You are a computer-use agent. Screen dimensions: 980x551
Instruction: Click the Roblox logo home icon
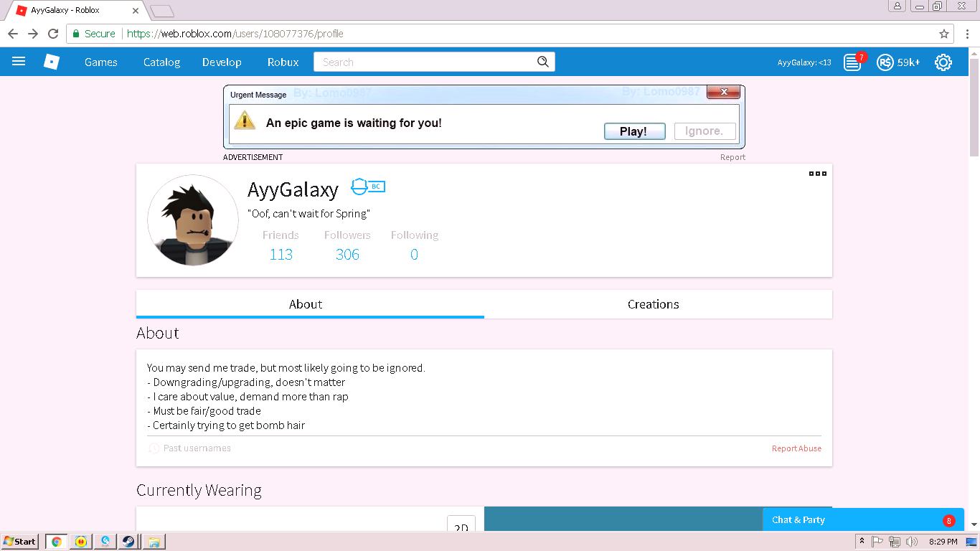click(x=52, y=62)
